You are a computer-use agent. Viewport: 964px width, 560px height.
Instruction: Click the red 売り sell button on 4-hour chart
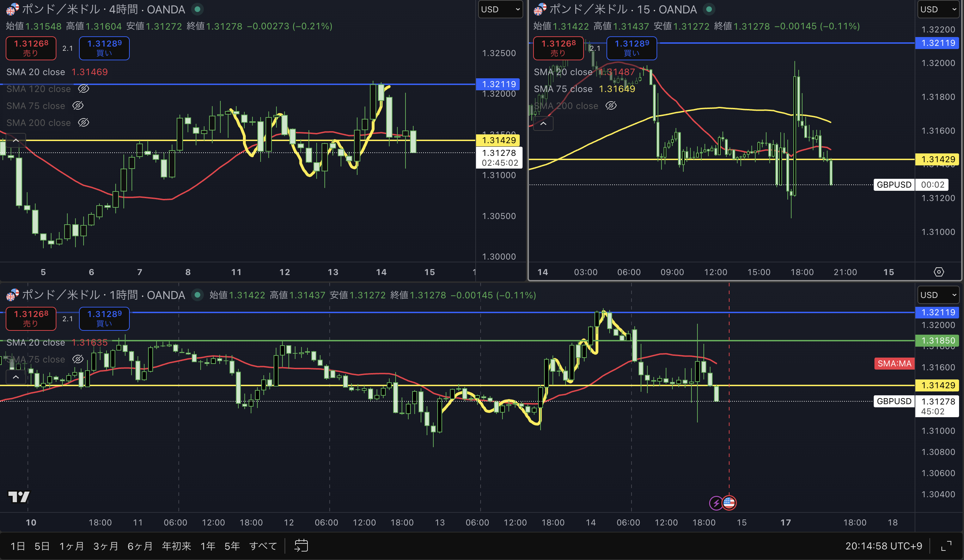[31, 48]
